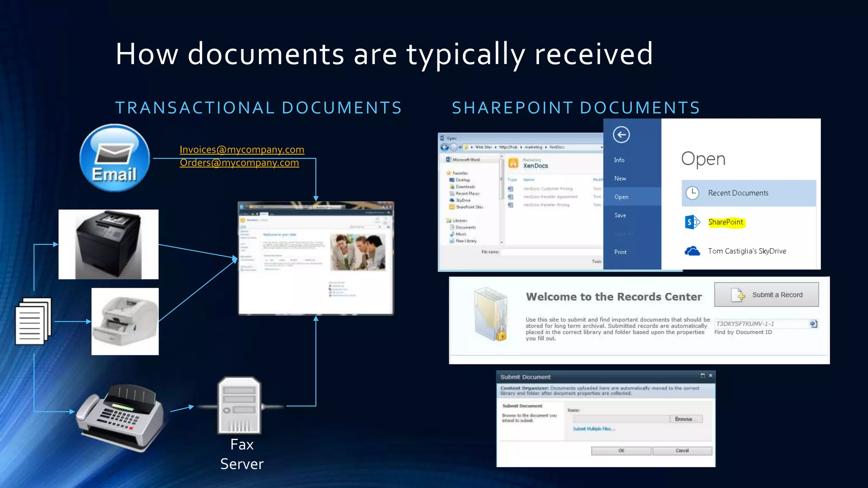Image resolution: width=868 pixels, height=488 pixels.
Task: Open Tools dropdown in Open dialog
Action: pos(597,262)
